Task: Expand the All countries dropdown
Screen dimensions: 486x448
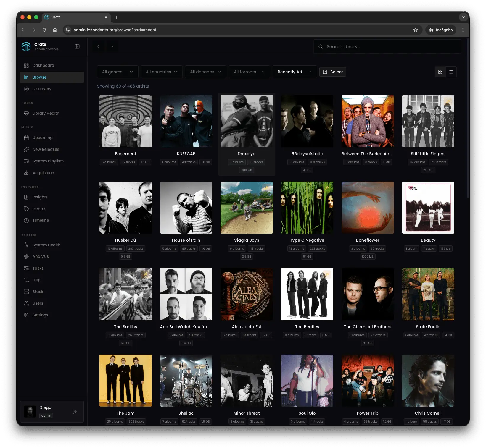Action: click(162, 72)
